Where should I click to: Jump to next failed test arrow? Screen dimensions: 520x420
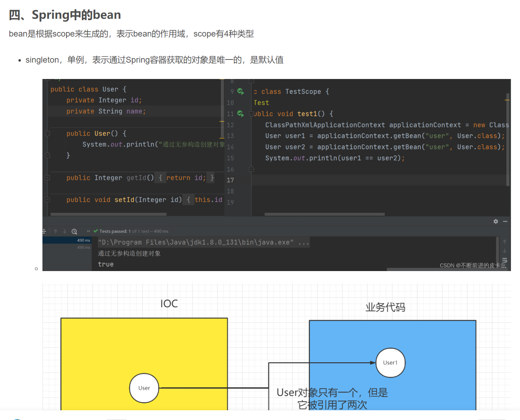(x=65, y=231)
